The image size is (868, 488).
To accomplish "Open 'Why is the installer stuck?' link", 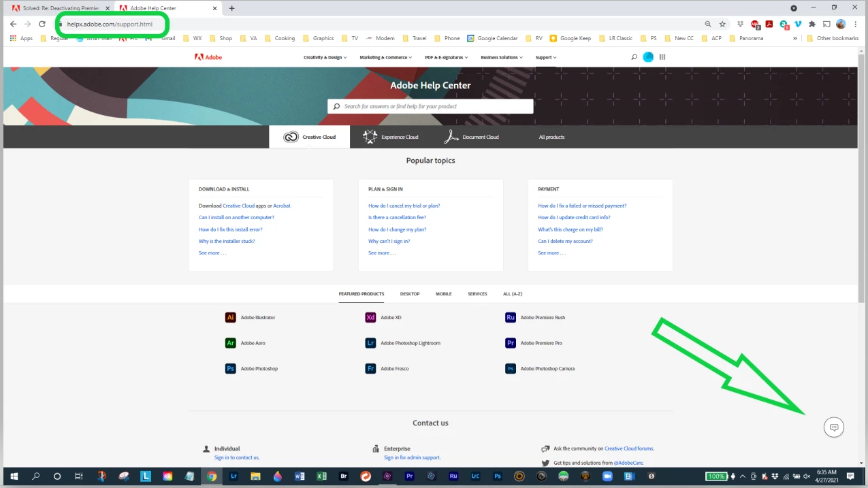I will tap(227, 241).
